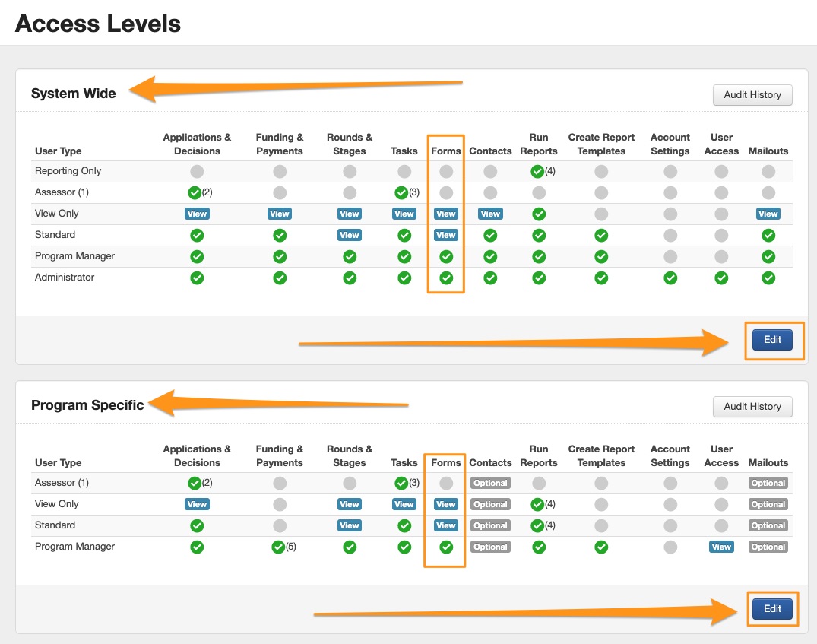This screenshot has height=644, width=817.
Task: Click green check for Administrator User Access
Action: click(721, 278)
